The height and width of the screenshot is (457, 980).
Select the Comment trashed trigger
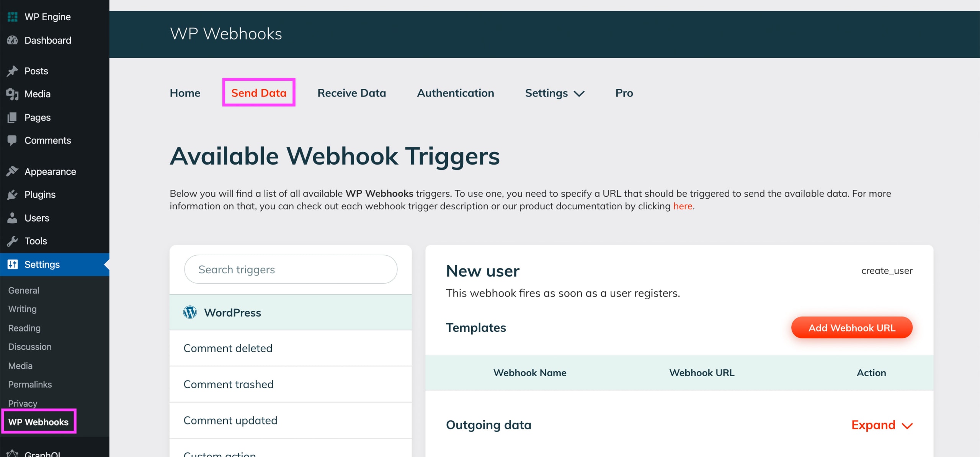coord(229,384)
